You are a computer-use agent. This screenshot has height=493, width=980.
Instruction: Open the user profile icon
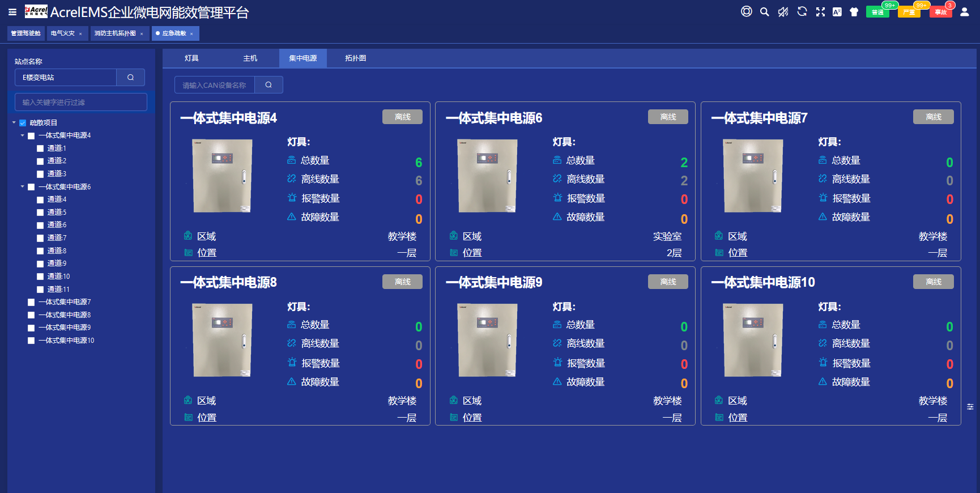click(964, 12)
